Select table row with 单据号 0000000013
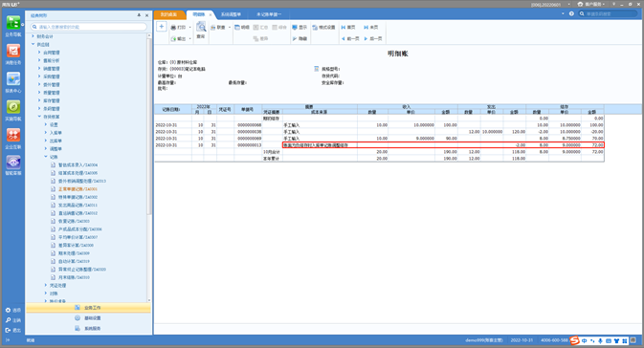644x348 pixels. [379, 145]
